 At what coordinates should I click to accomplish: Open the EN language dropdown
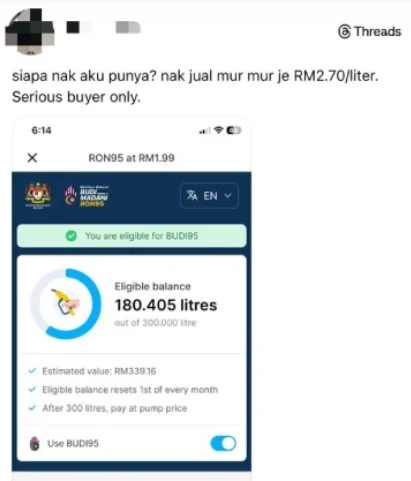tap(209, 196)
